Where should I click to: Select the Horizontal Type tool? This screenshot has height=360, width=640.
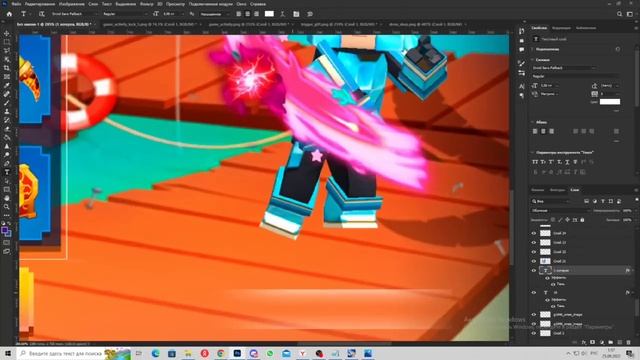coord(7,172)
